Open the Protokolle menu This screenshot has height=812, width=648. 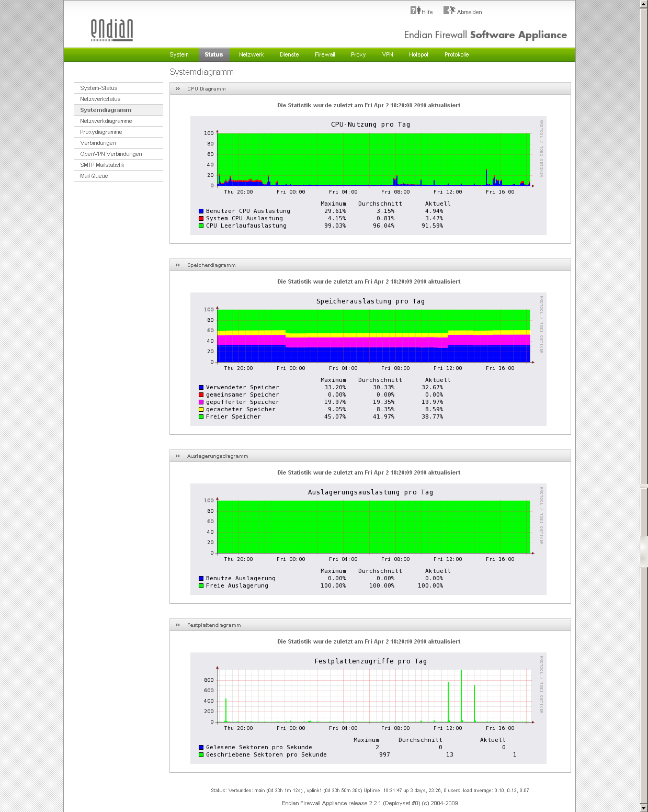pyautogui.click(x=457, y=54)
